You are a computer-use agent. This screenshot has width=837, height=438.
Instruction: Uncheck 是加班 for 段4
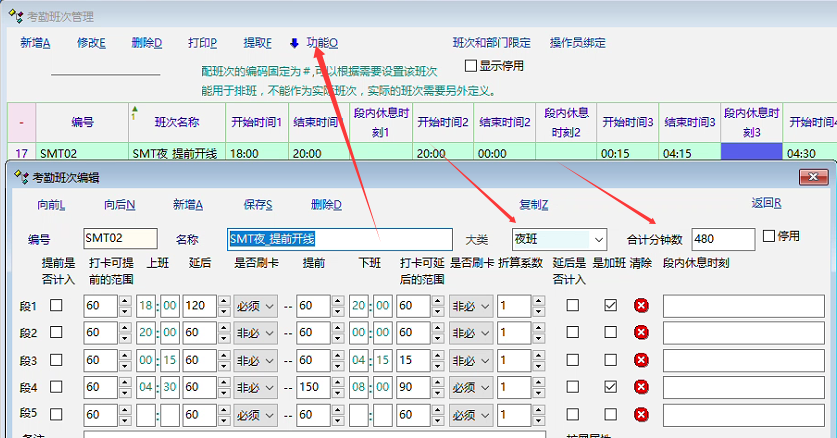click(x=610, y=387)
